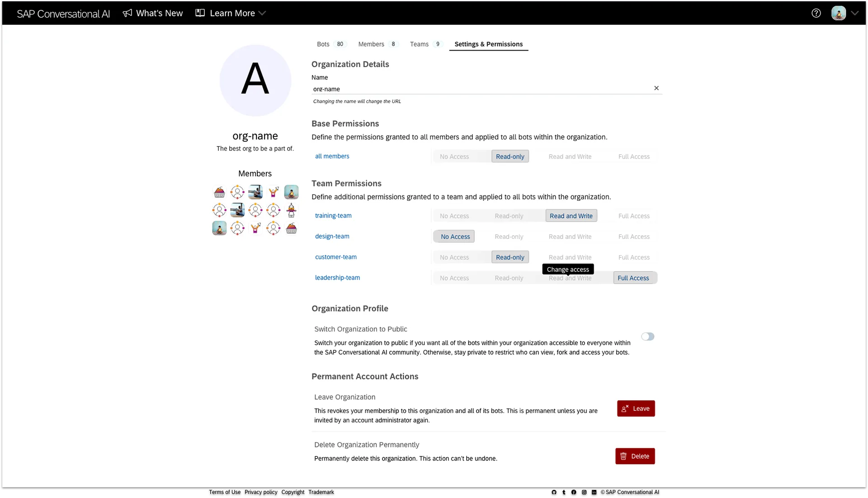
Task: Open the training-team link
Action: 333,215
